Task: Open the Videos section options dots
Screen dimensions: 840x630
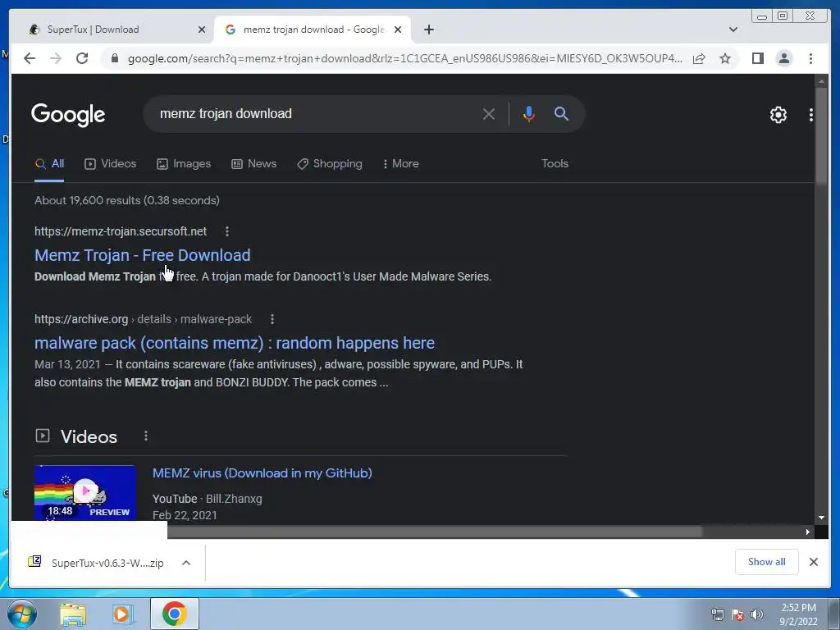Action: 146,436
